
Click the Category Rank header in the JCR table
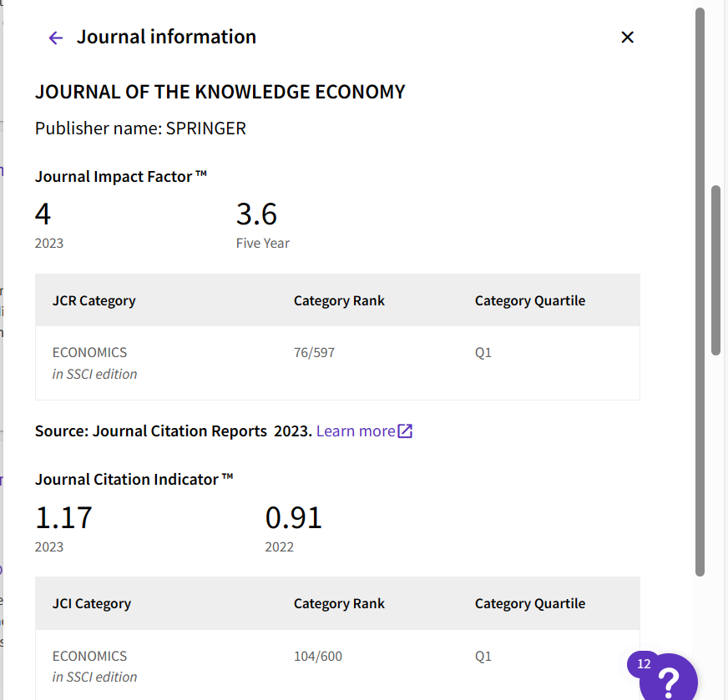[339, 300]
